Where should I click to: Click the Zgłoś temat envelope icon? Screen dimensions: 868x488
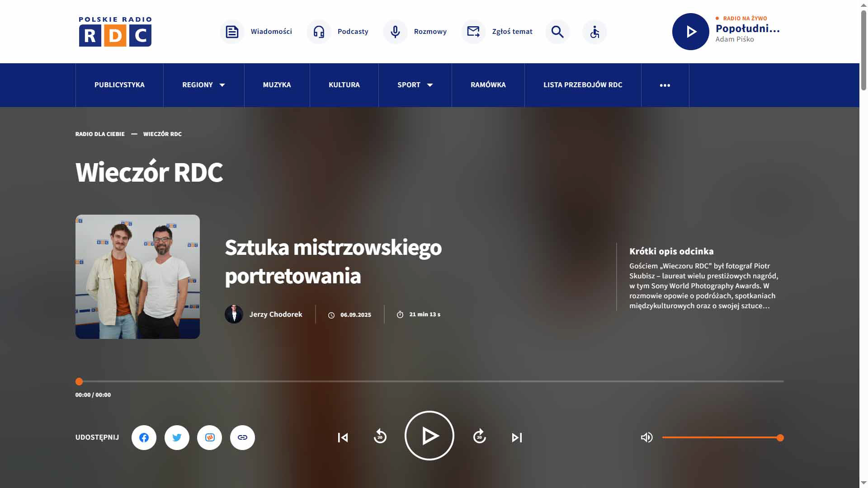(472, 32)
